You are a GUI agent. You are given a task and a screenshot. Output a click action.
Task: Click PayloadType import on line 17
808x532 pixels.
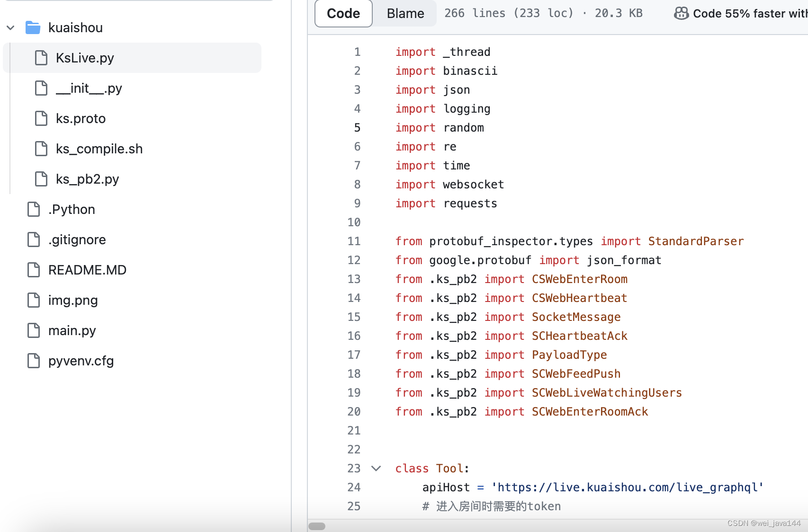tap(569, 355)
